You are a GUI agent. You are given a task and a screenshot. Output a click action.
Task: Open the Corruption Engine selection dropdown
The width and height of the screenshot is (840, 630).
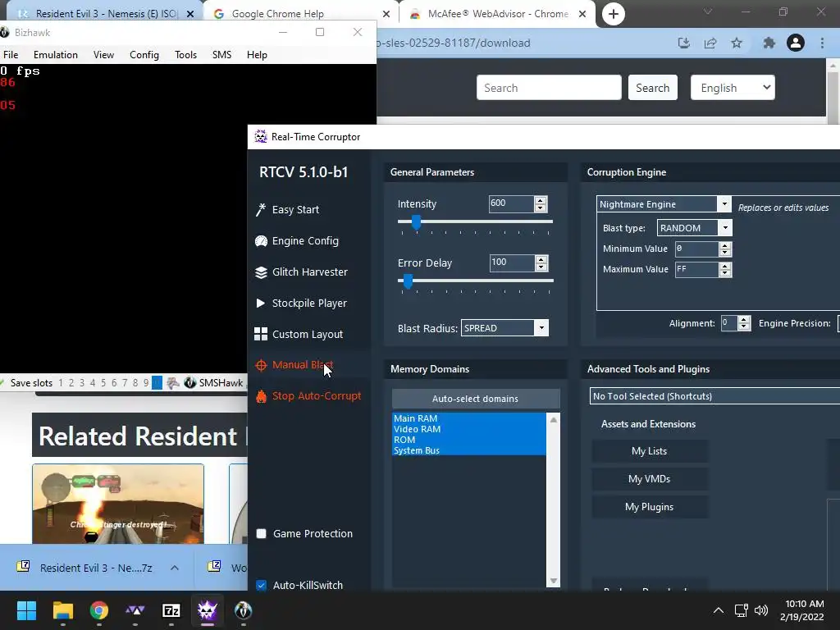point(724,204)
